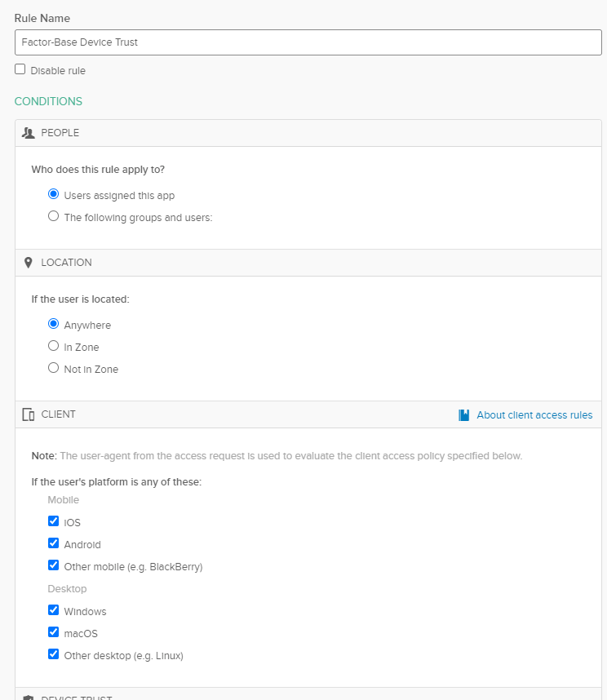Select The following groups and users option
The image size is (607, 700).
click(x=54, y=216)
